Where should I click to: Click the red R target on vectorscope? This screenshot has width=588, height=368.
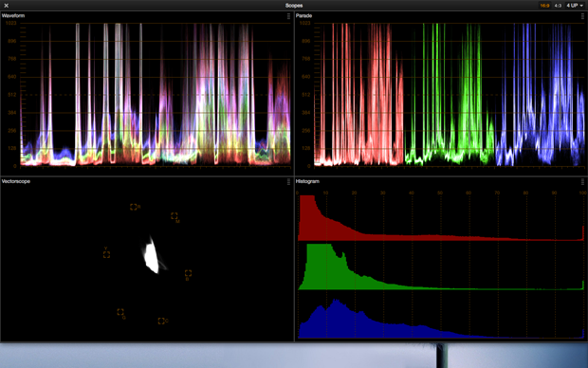133,207
